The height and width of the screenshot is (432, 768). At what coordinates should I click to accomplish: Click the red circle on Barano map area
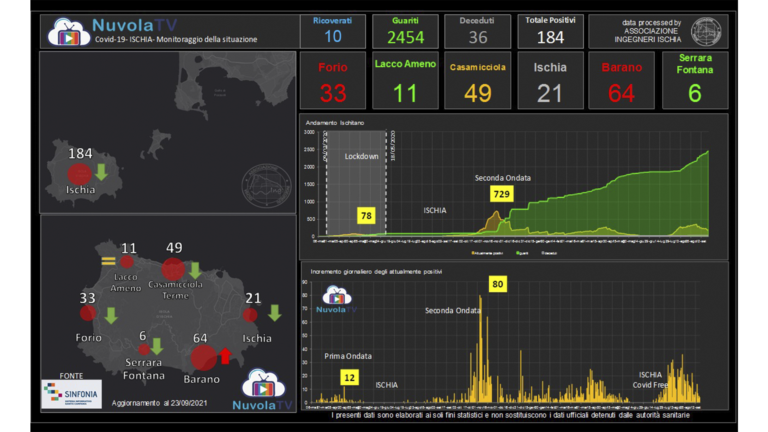pyautogui.click(x=203, y=356)
